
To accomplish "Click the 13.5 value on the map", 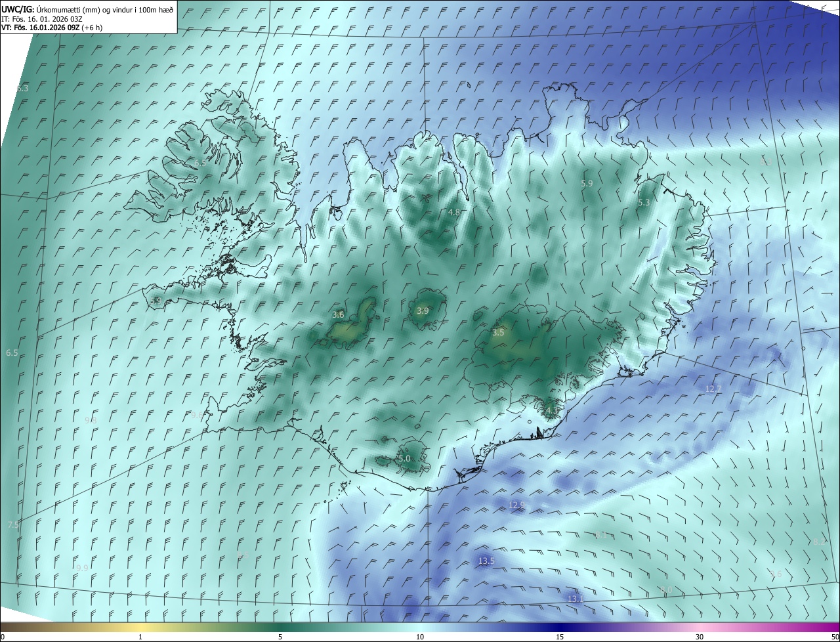I will 486,561.
